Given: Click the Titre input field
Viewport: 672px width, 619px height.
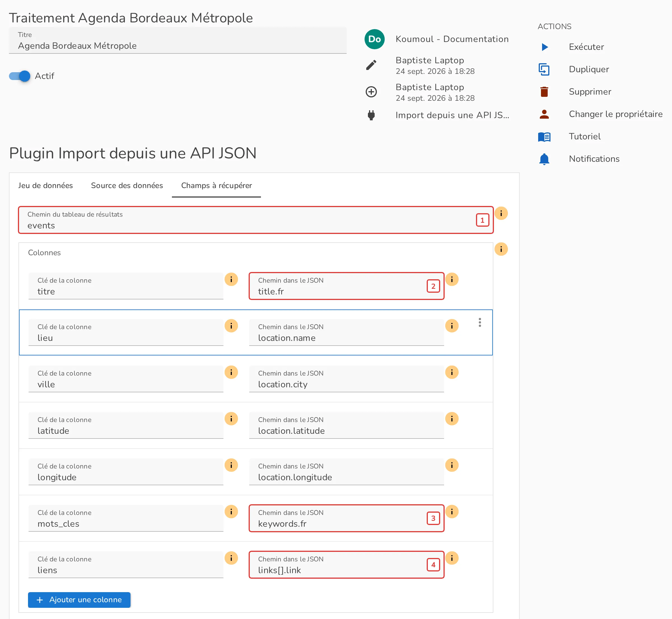Looking at the screenshot, I should (178, 41).
